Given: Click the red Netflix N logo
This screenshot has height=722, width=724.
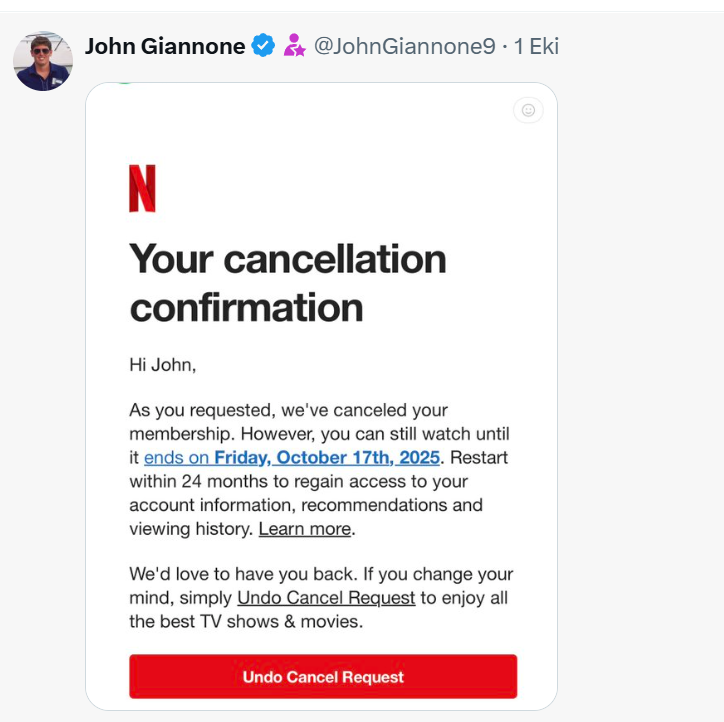Looking at the screenshot, I should (x=142, y=189).
